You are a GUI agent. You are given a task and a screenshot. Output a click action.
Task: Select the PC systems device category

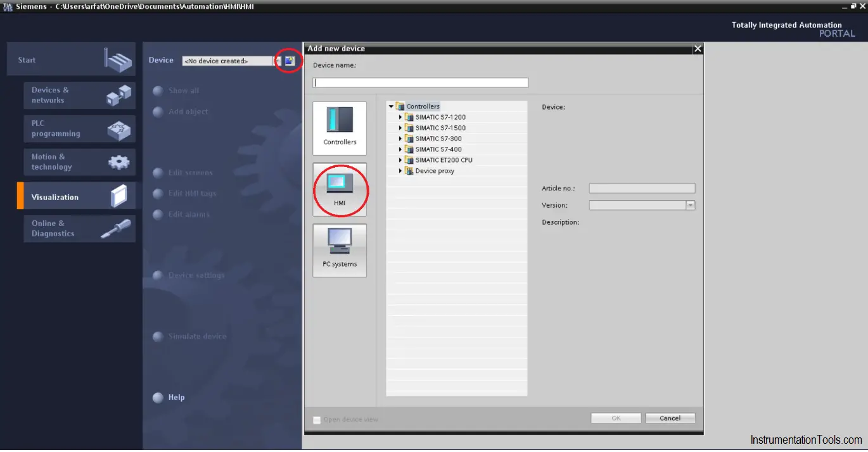[x=340, y=250]
